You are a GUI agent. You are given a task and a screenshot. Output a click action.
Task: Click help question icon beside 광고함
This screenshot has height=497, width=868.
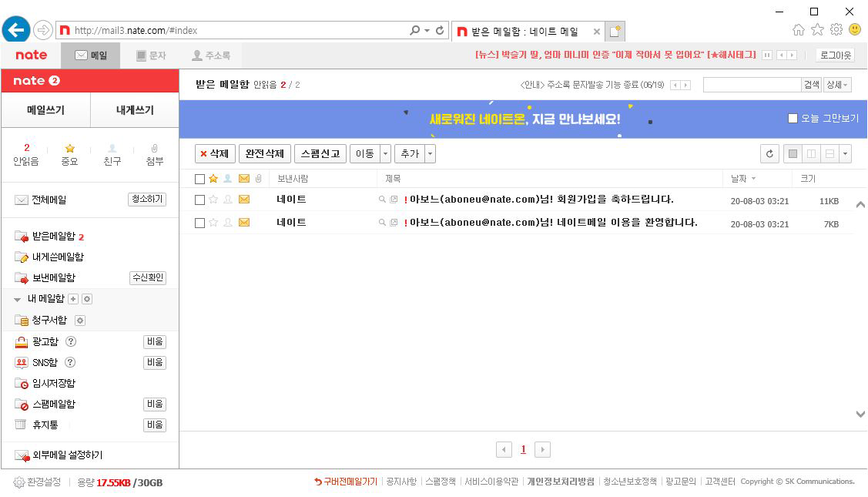[71, 342]
